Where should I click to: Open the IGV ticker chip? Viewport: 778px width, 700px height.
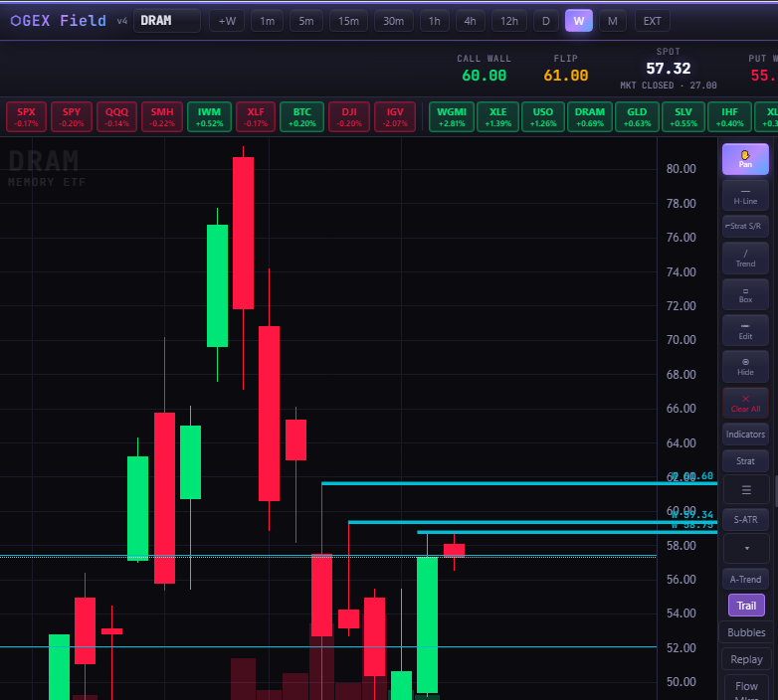pyautogui.click(x=395, y=117)
